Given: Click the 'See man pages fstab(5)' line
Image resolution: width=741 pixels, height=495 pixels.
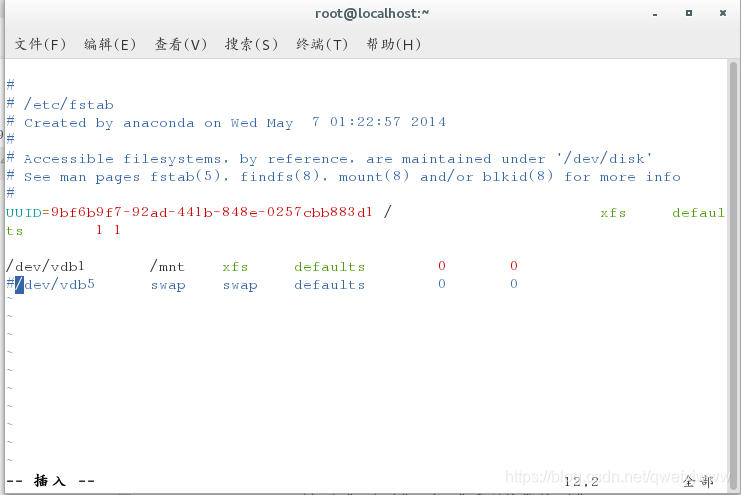Looking at the screenshot, I should [344, 176].
